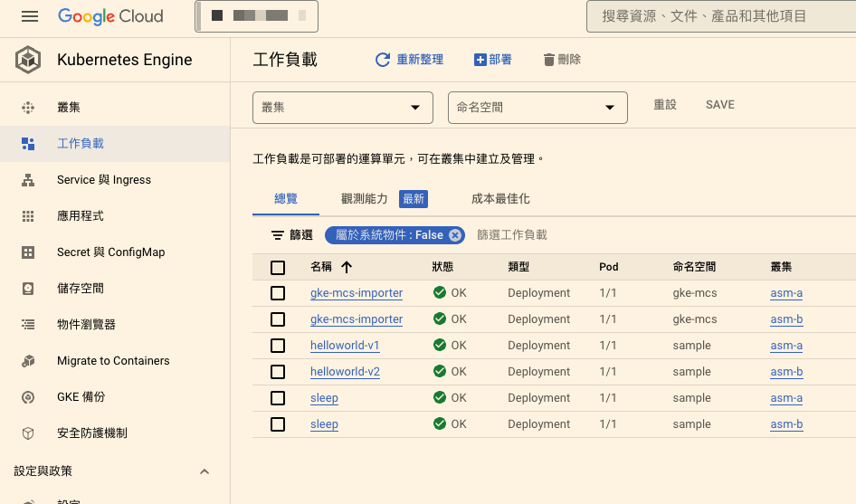Viewport: 856px width, 504px height.
Task: Click OK status checkmark for helloworld-v1
Action: [x=440, y=345]
